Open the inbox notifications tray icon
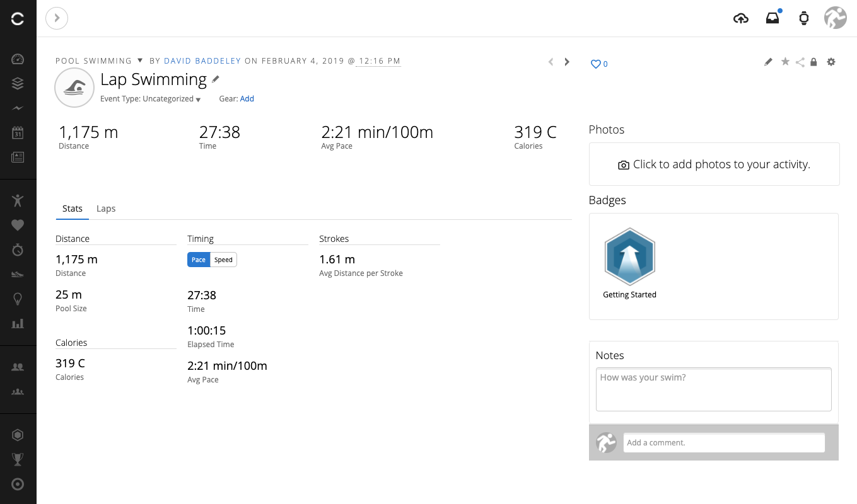This screenshot has width=857, height=504. click(772, 18)
